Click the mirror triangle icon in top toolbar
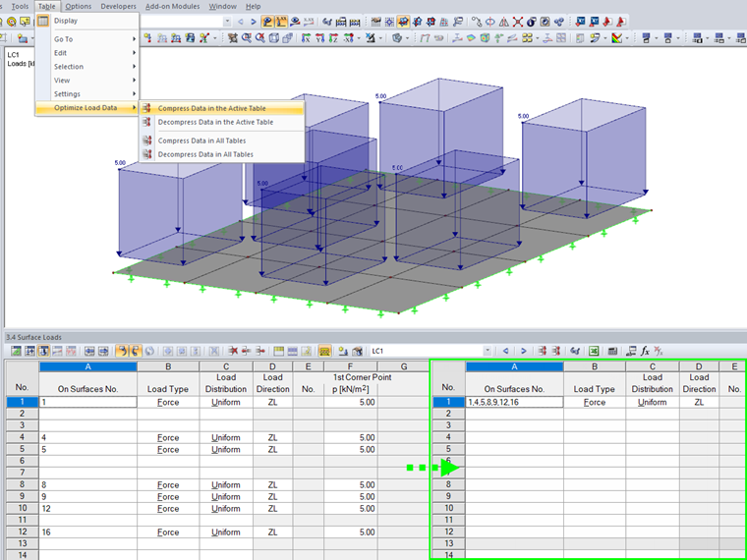This screenshot has width=747, height=560. 503,22
